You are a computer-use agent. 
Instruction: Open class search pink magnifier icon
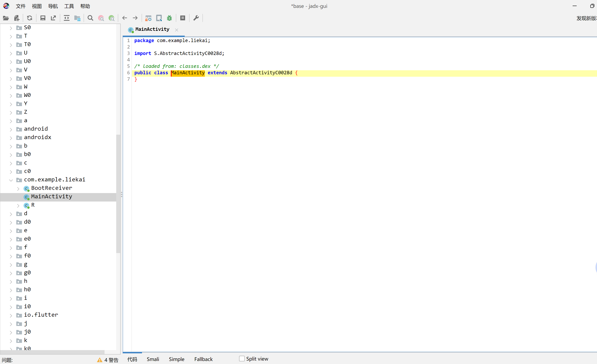coord(101,18)
